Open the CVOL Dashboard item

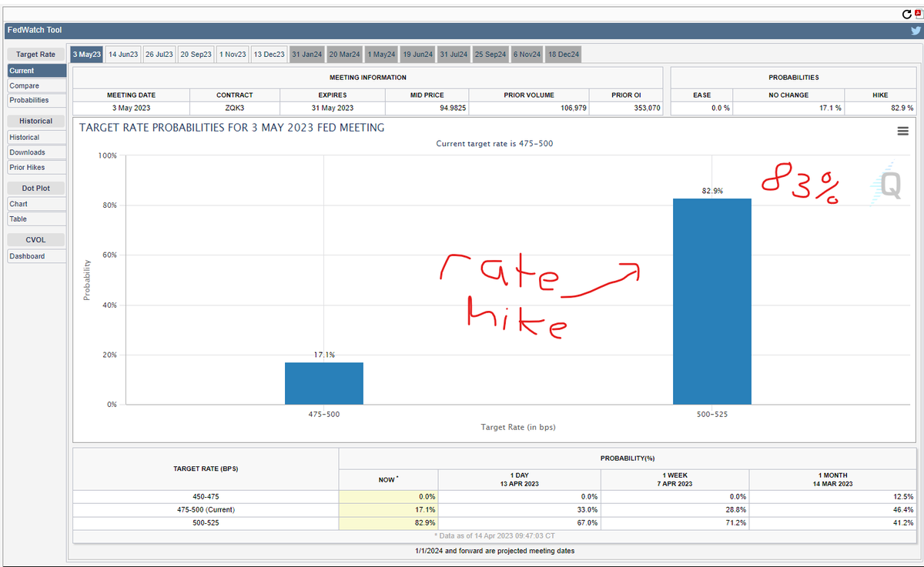pos(36,256)
